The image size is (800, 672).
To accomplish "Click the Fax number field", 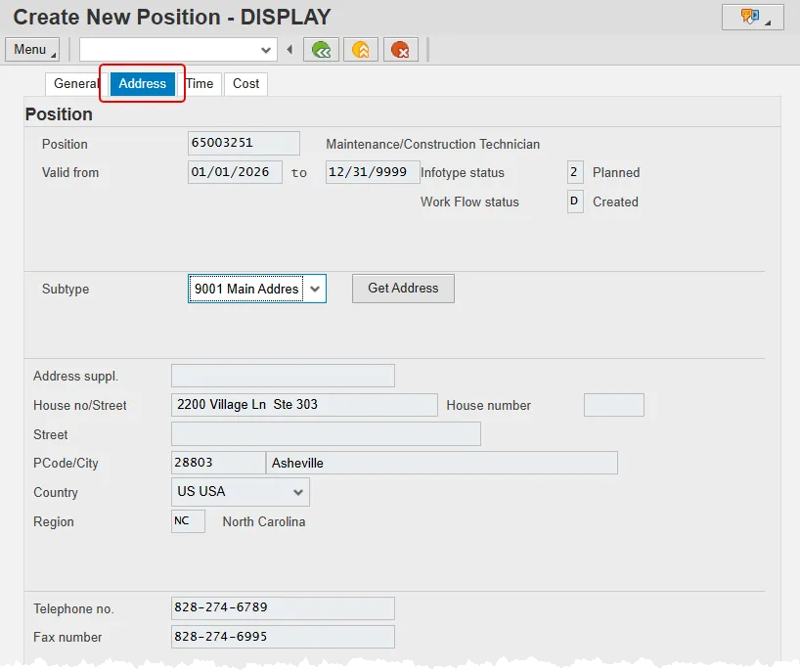I will pyautogui.click(x=283, y=637).
